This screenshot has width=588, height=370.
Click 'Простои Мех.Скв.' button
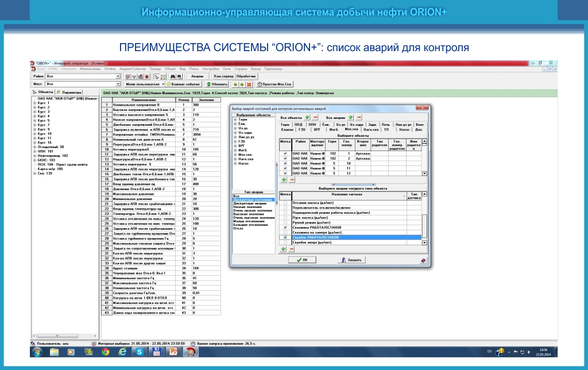275,84
